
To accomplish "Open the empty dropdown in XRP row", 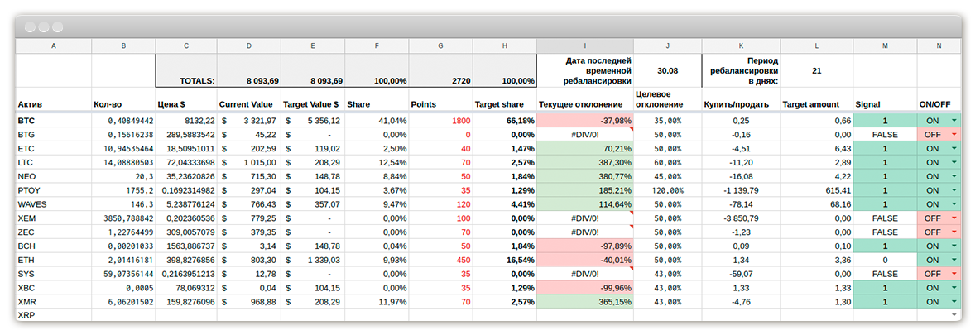I will point(954,315).
